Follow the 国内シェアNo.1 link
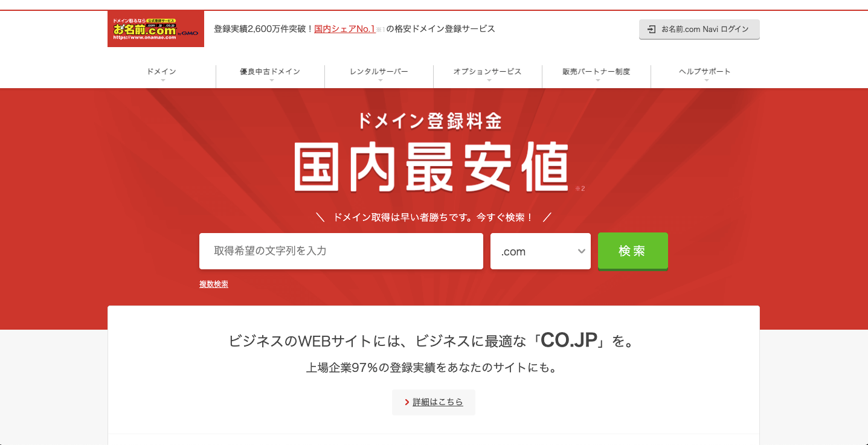The image size is (868, 445). pyautogui.click(x=345, y=28)
